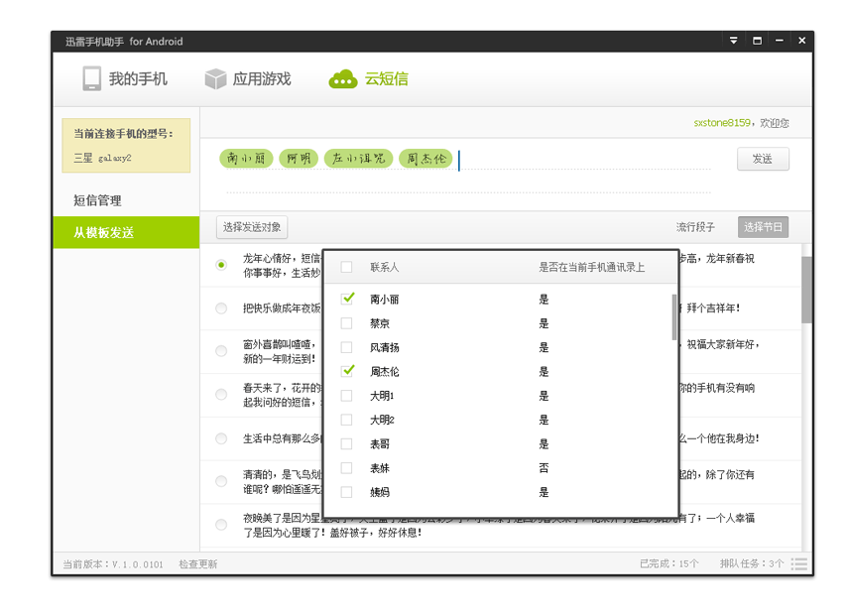The image size is (849, 616).
Task: Click the green cloud 云短信 icon
Action: click(342, 78)
